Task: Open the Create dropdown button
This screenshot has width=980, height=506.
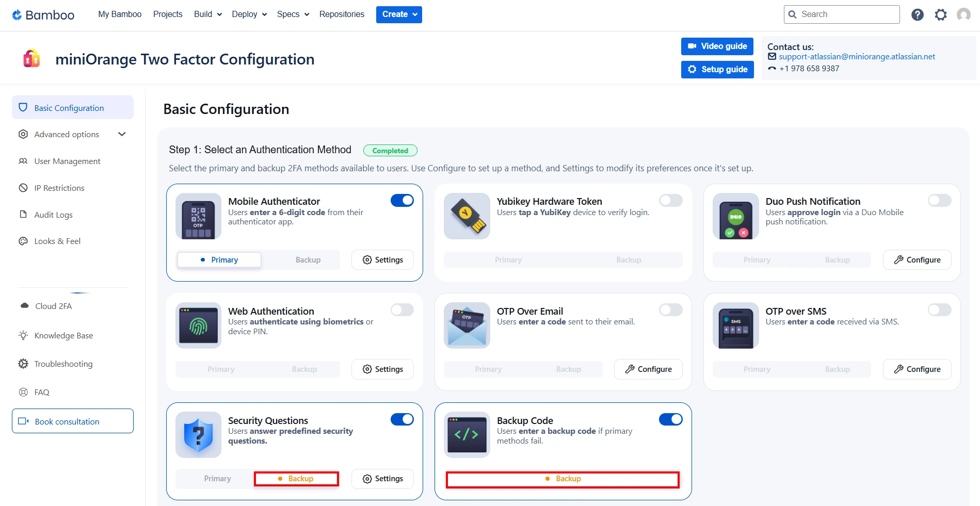Action: [399, 14]
